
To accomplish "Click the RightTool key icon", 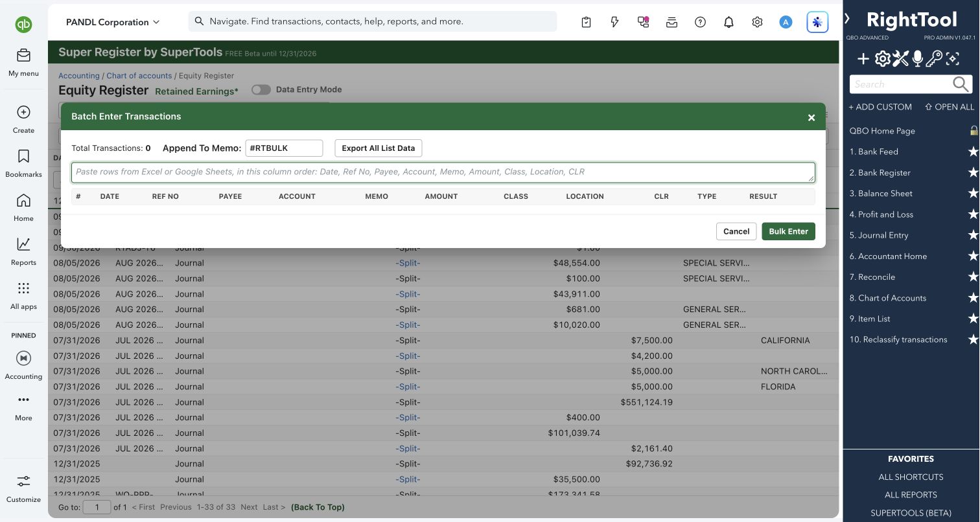I will [x=934, y=60].
